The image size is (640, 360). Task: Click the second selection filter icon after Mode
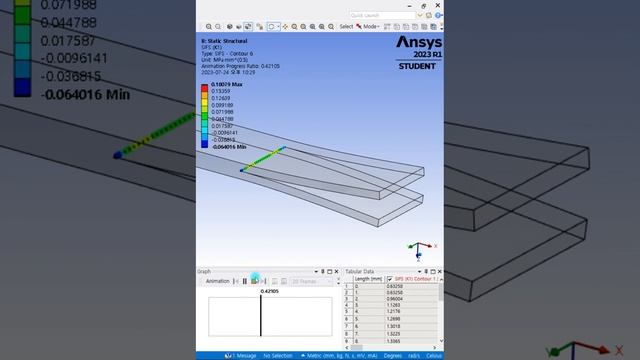(396, 27)
